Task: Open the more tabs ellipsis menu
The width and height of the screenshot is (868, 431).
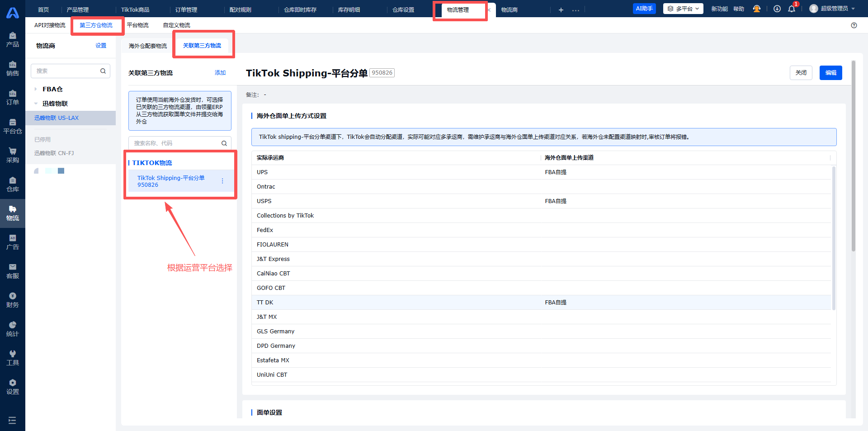Action: (x=576, y=10)
